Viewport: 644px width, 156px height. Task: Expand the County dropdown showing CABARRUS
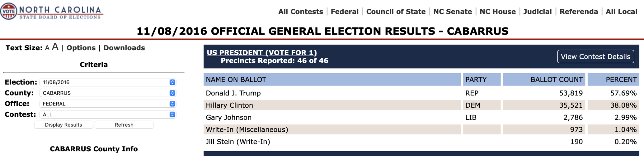(x=108, y=93)
